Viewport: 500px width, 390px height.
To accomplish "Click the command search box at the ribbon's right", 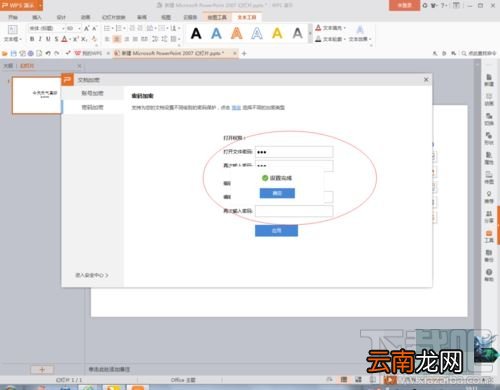I will point(479,53).
